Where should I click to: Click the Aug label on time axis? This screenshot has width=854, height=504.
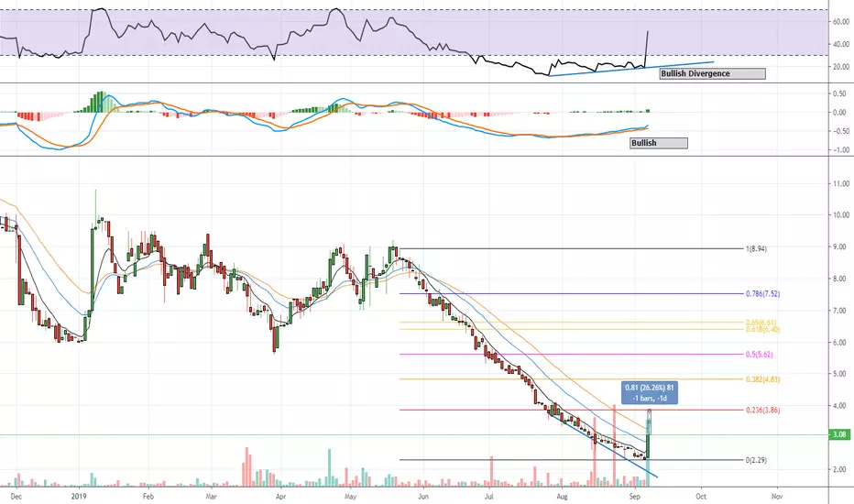562,497
